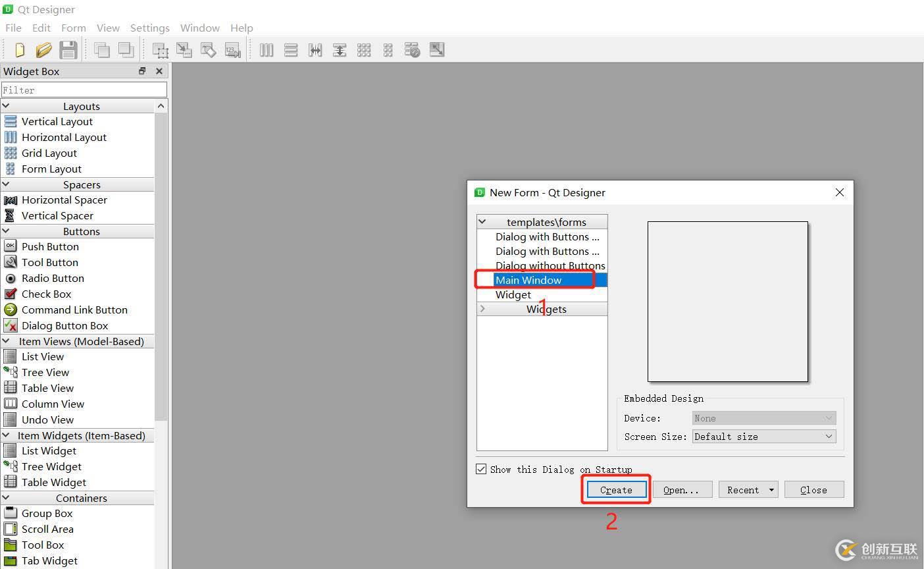The height and width of the screenshot is (569, 924).
Task: Collapse the Spacers category
Action: [x=6, y=184]
